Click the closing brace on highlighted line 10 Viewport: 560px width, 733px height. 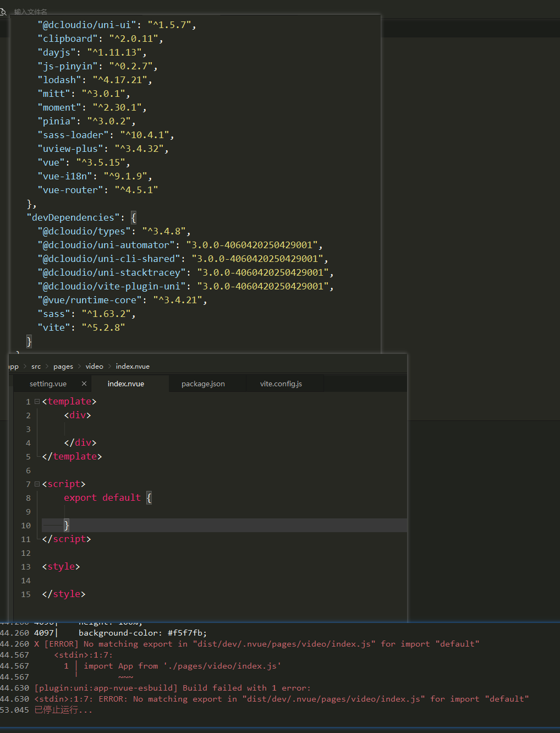pos(67,526)
